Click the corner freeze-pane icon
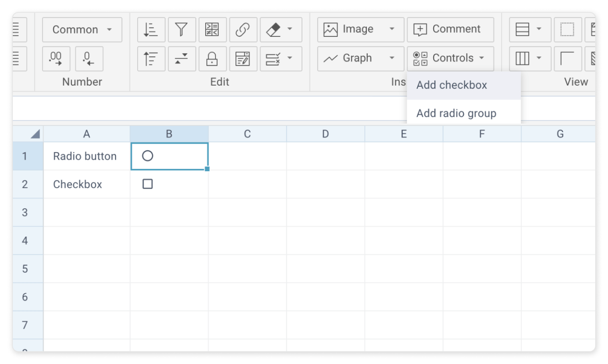The image size is (608, 364). (568, 59)
